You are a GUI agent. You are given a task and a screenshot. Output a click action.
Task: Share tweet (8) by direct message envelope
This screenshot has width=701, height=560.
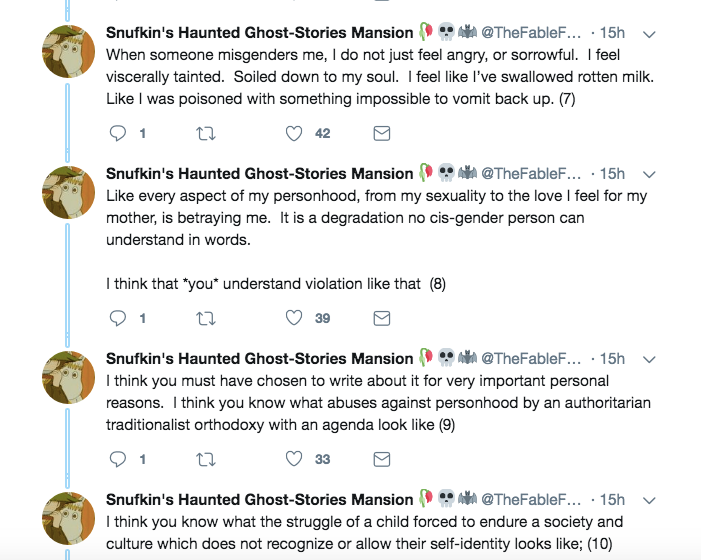(381, 318)
